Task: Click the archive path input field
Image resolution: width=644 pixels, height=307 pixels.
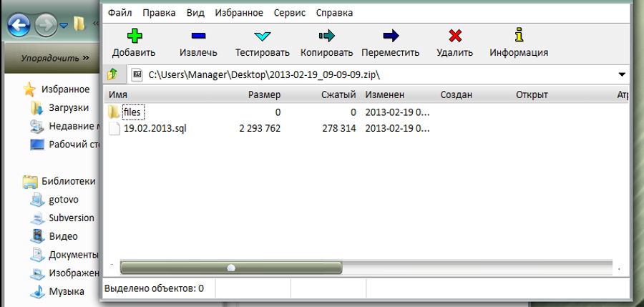Action: tap(378, 75)
